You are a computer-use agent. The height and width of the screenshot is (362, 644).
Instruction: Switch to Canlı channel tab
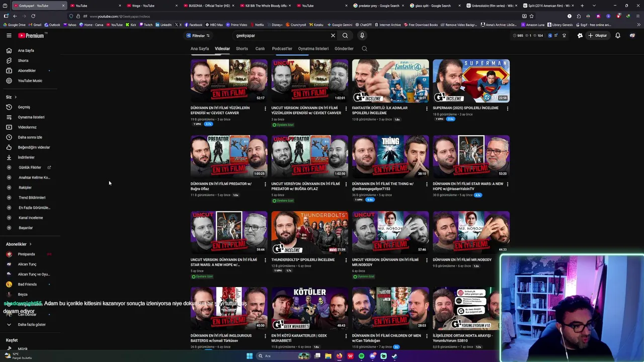(x=260, y=49)
